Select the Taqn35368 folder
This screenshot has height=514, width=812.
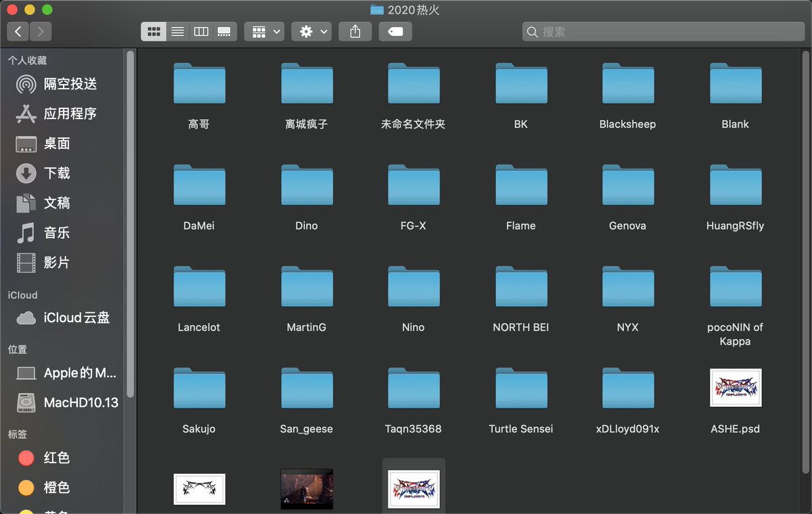(413, 388)
